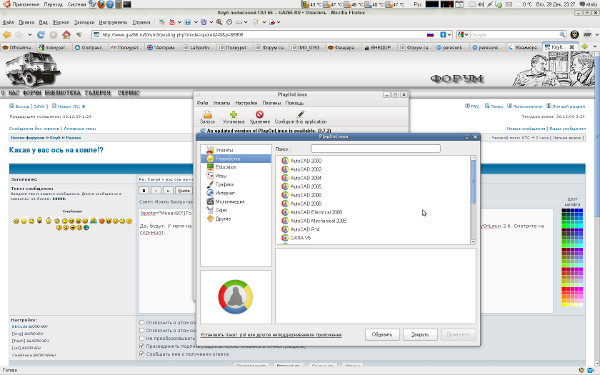Click the install .pol package link
Screen dimensions: 600x375
click(271, 335)
